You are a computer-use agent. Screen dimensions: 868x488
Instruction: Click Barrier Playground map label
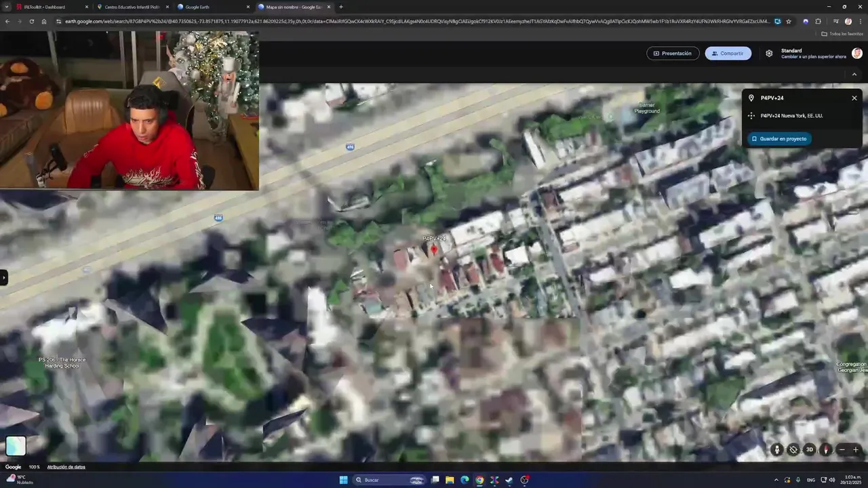(x=647, y=108)
